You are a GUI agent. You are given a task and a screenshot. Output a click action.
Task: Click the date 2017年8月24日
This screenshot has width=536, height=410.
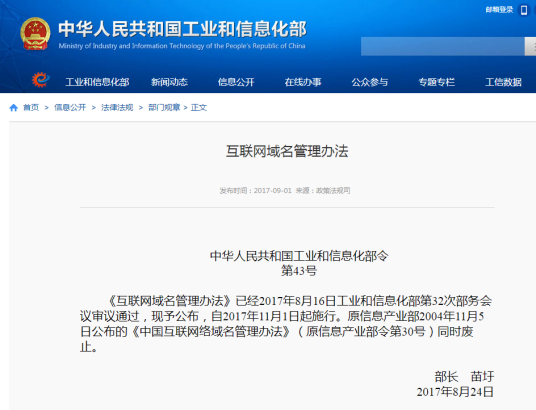coord(455,392)
